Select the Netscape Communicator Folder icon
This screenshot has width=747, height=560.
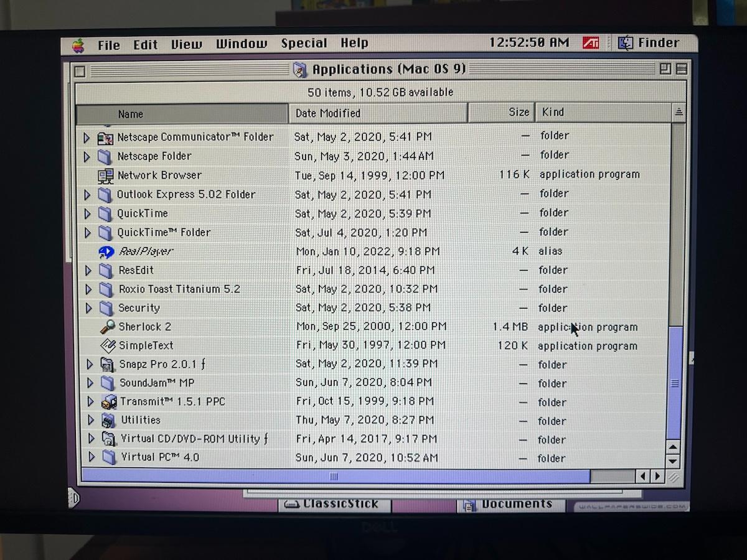coord(105,138)
